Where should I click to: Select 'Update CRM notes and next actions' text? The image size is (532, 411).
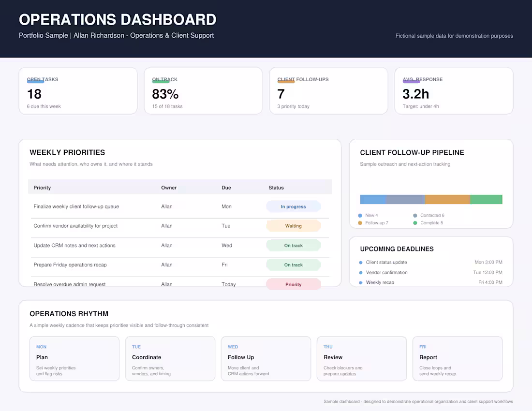click(x=74, y=246)
